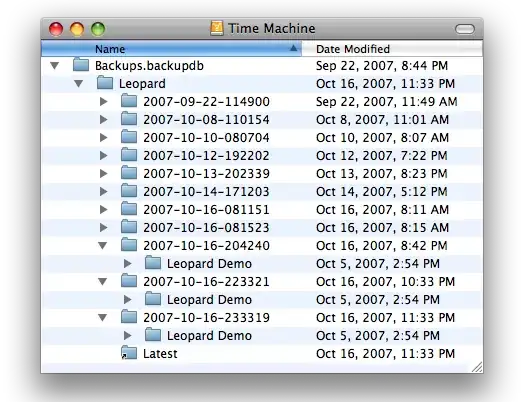
Task: Click the 2007-10-16-204240 folder icon
Action: pos(129,245)
